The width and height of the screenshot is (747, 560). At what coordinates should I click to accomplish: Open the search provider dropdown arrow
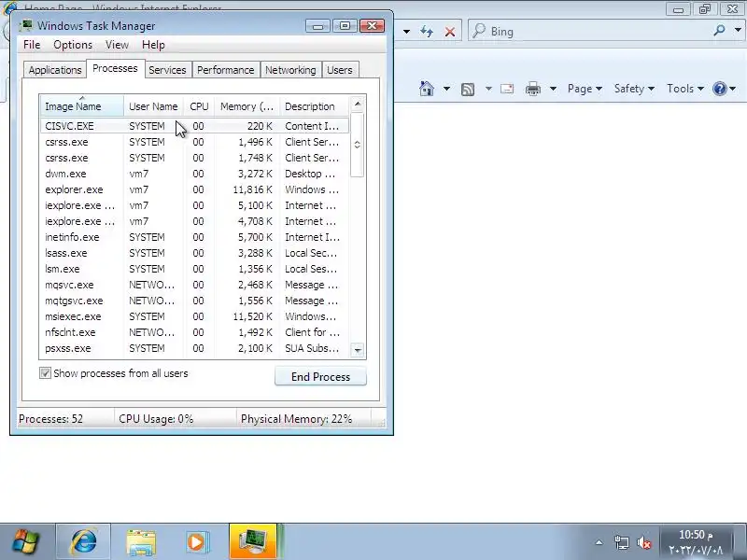[738, 30]
